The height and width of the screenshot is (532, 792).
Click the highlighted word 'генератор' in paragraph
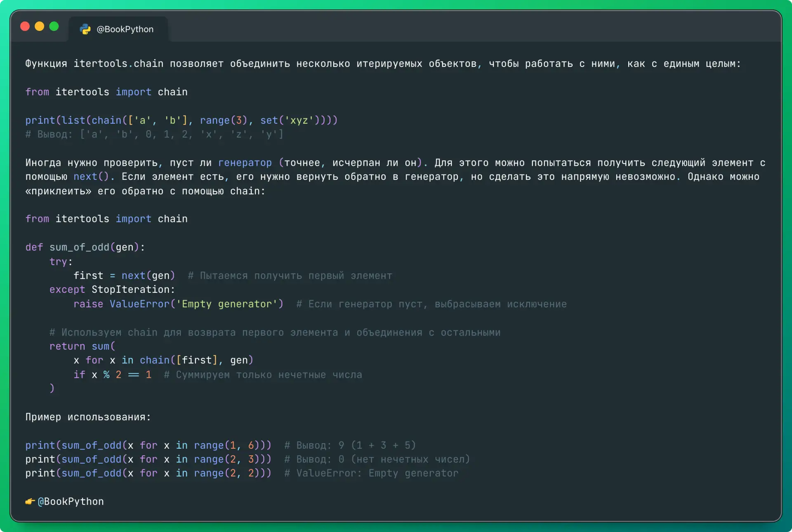click(245, 163)
